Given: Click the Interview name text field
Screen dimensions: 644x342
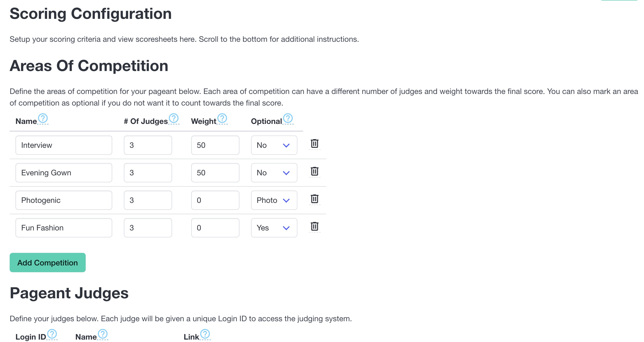Looking at the screenshot, I should [x=63, y=145].
